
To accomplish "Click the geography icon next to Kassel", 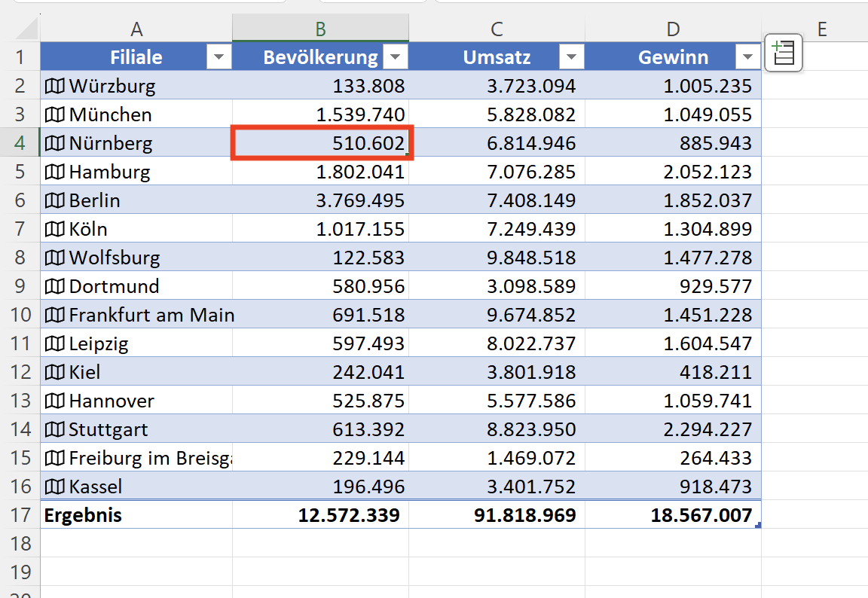I will [x=55, y=487].
